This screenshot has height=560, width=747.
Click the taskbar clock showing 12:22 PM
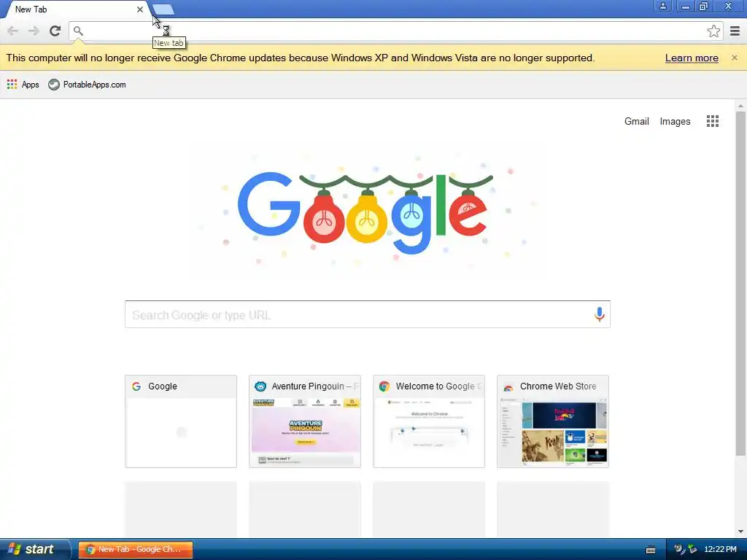point(720,549)
